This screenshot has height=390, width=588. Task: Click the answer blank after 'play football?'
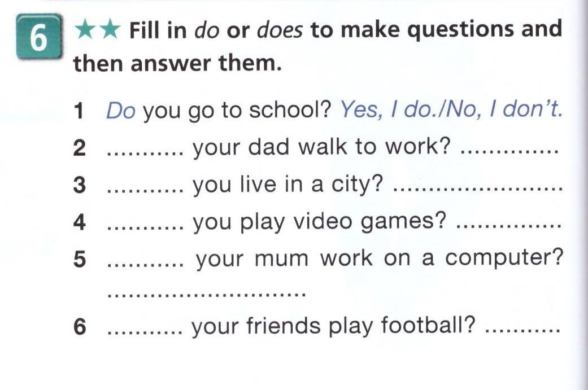(x=522, y=332)
